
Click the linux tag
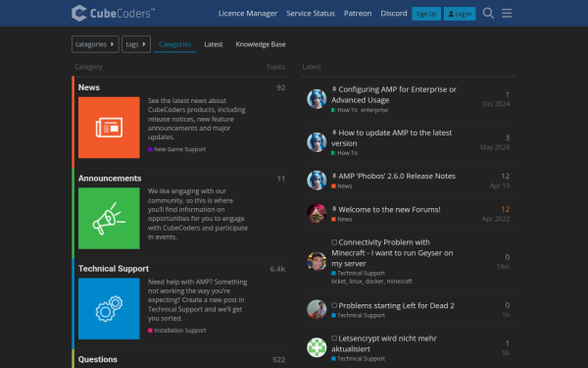356,282
